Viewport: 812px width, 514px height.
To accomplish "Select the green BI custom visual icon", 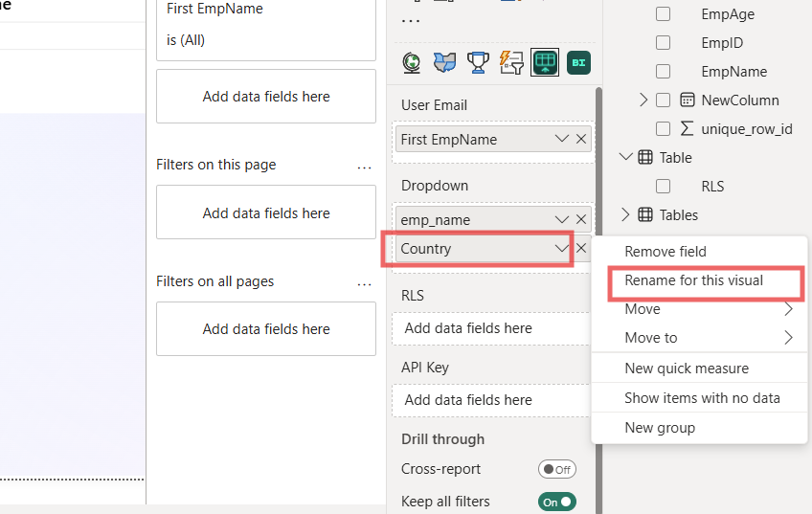I will [x=578, y=62].
